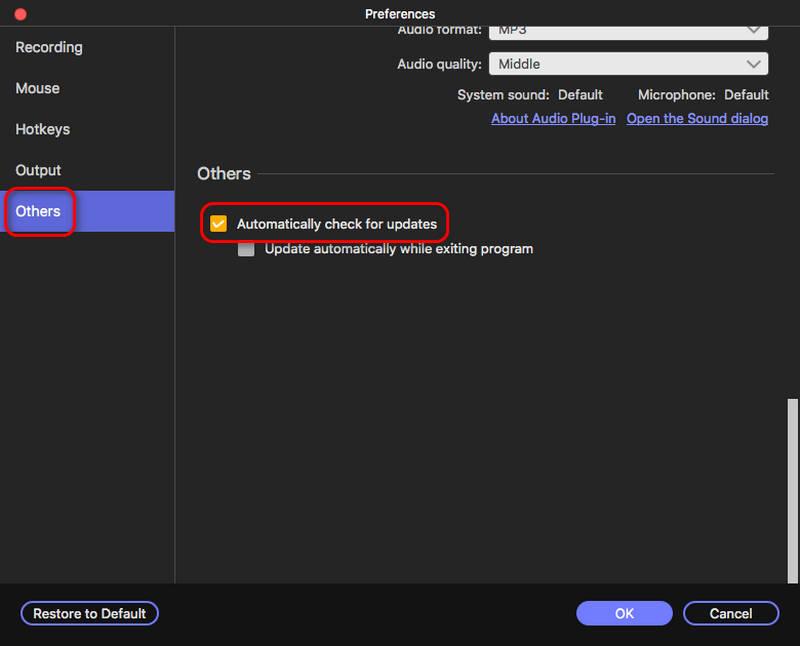The width and height of the screenshot is (800, 646).
Task: Click the vertical scrollbar thumb
Action: (x=792, y=490)
